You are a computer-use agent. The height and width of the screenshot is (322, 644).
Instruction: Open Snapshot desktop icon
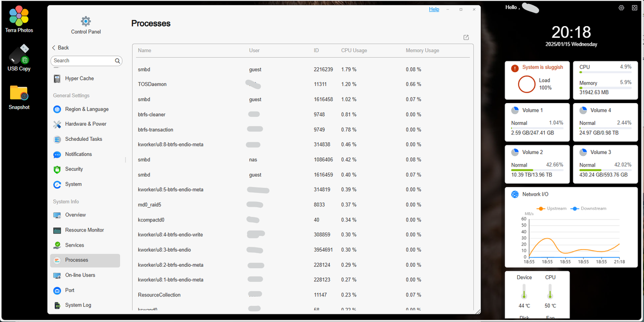pos(19,93)
